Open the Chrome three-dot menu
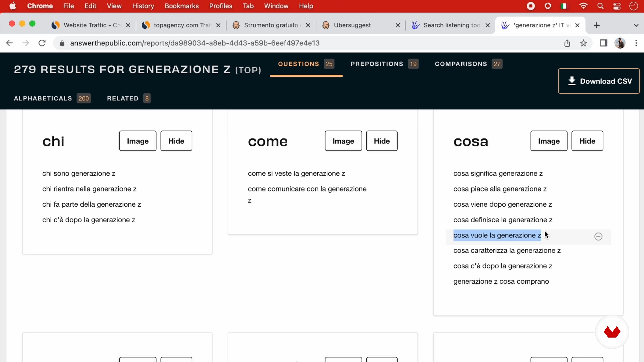Viewport: 644px width, 362px height. (x=636, y=43)
